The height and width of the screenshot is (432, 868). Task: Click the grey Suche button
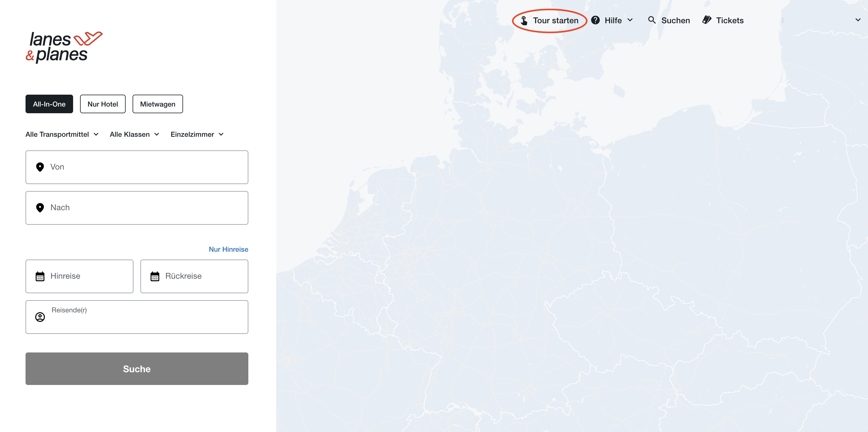[x=137, y=369]
